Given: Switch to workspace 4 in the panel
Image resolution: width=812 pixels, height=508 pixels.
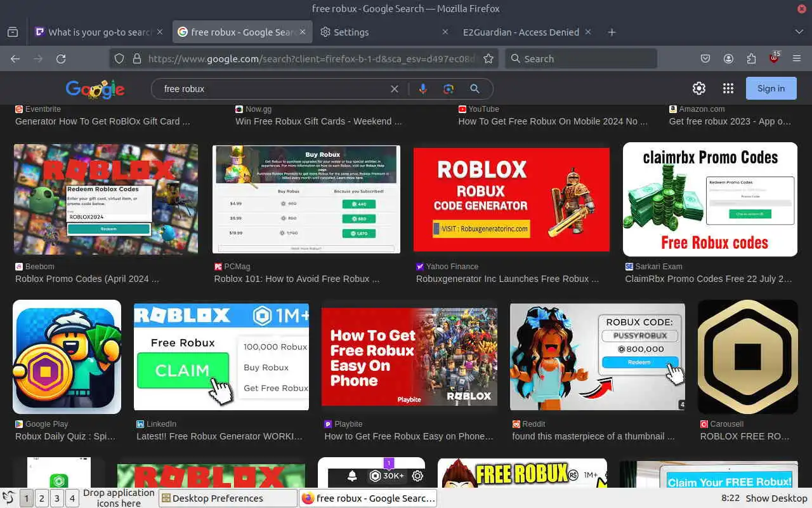Looking at the screenshot, I should point(72,498).
